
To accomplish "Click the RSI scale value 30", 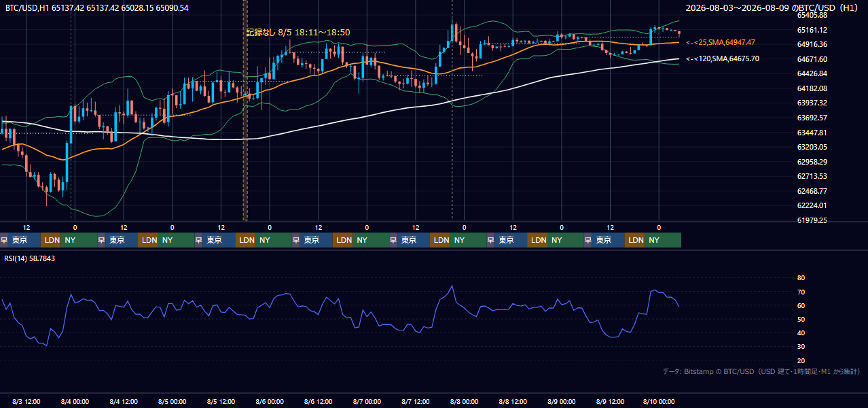I will pos(801,347).
